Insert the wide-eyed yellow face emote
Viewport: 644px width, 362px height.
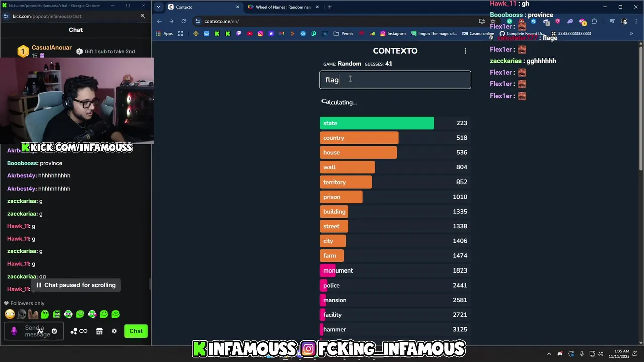click(10, 315)
